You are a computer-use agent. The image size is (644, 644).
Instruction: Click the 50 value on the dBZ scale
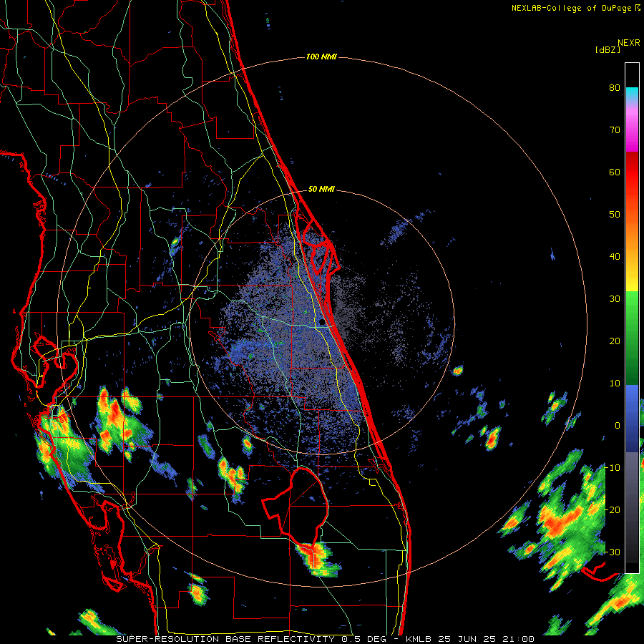(x=615, y=215)
